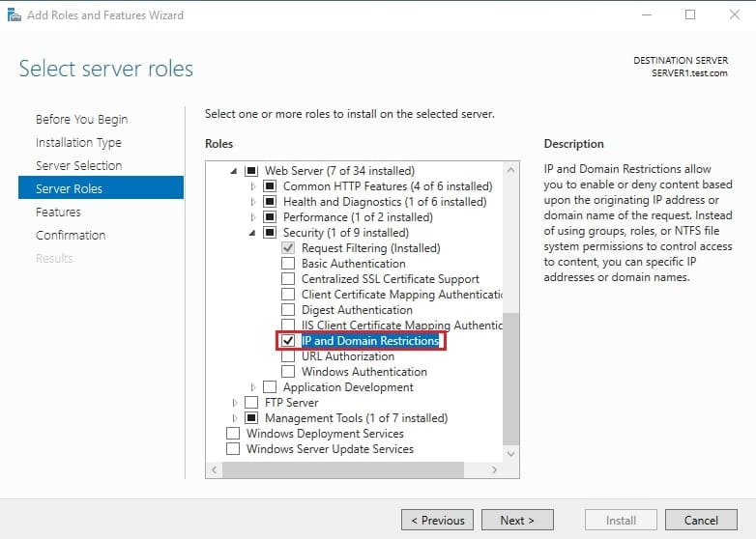Toggle the Performance checkbox
This screenshot has height=539, width=756.
(270, 216)
